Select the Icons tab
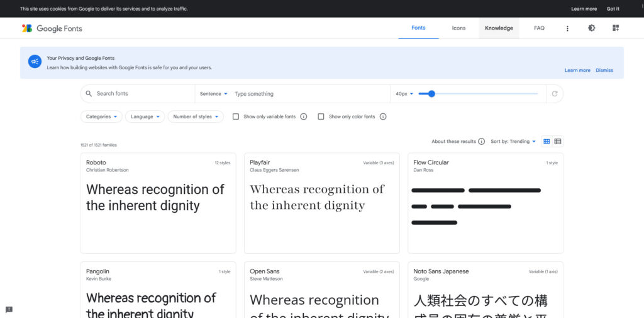Screen dimensions: 644x318 (x=458, y=28)
